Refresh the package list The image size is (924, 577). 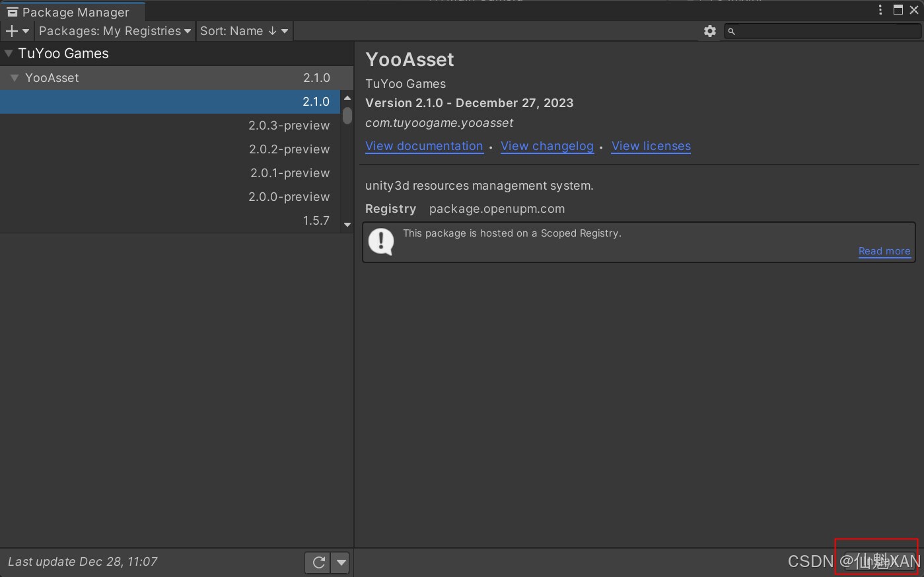tap(318, 562)
